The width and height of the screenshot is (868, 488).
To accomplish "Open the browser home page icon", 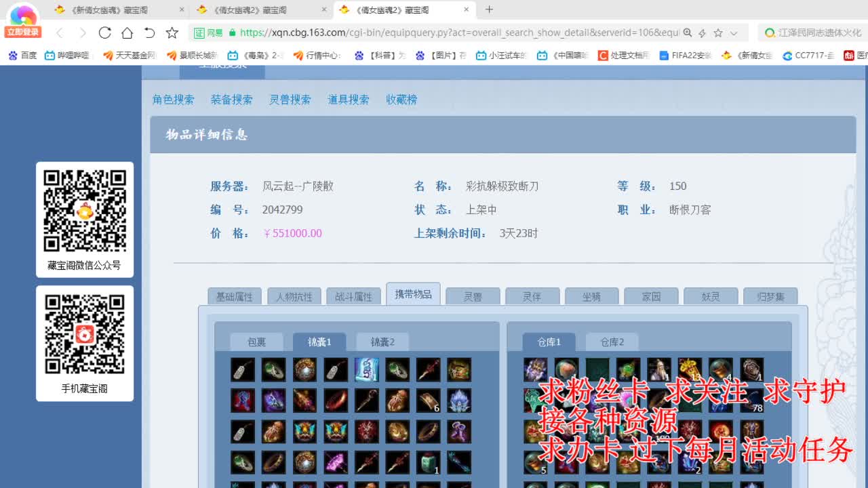I will [127, 33].
